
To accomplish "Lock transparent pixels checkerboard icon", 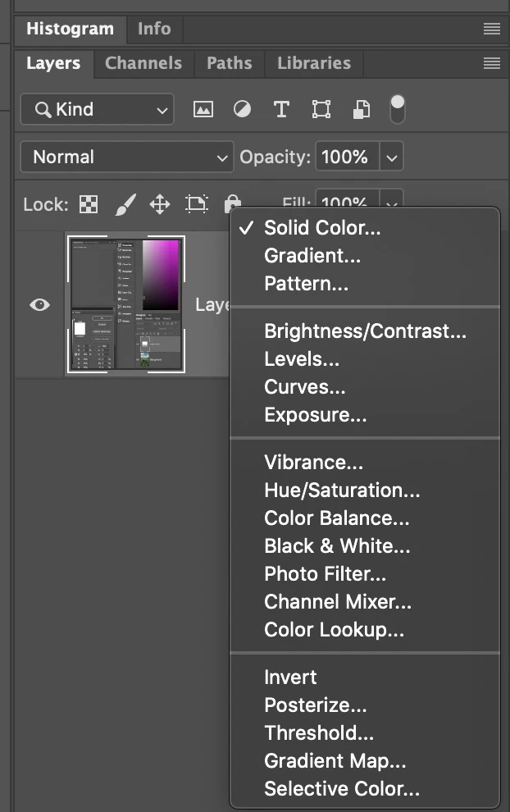I will [x=89, y=204].
